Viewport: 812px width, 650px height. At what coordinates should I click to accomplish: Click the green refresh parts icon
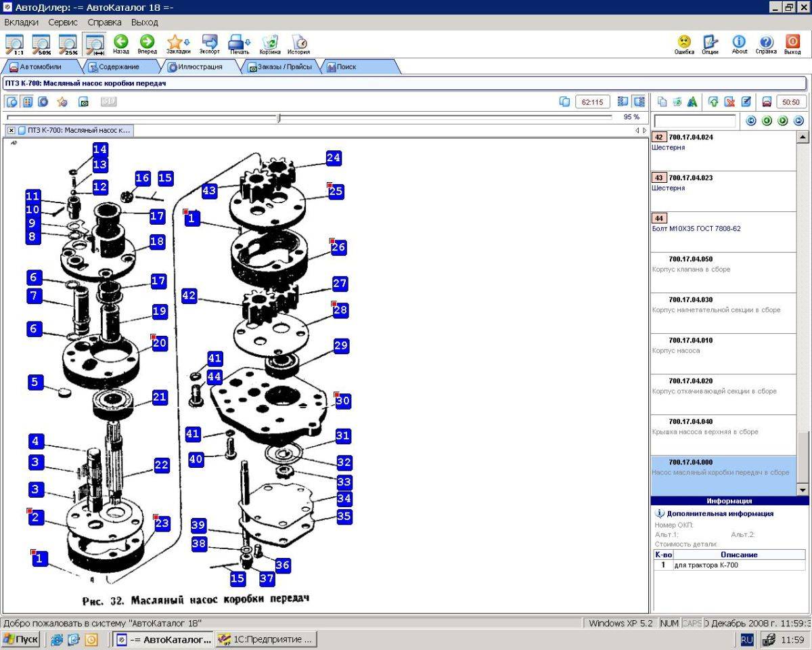(x=677, y=102)
